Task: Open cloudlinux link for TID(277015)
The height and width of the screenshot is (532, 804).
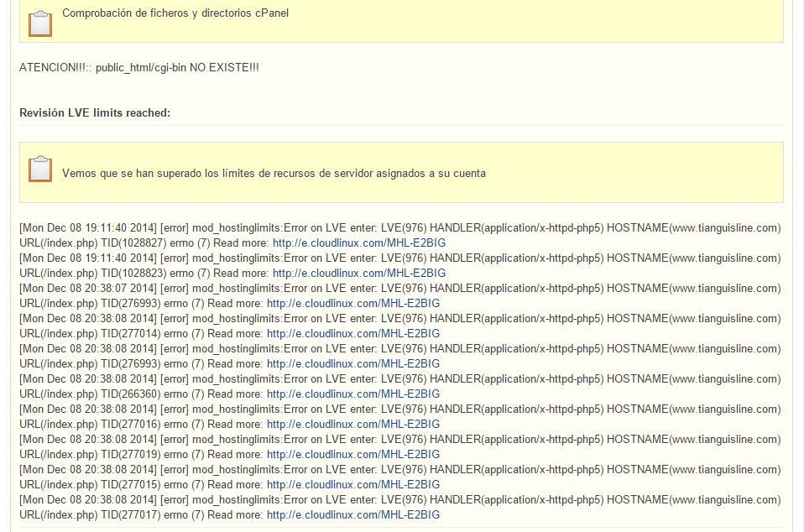Action: click(353, 485)
